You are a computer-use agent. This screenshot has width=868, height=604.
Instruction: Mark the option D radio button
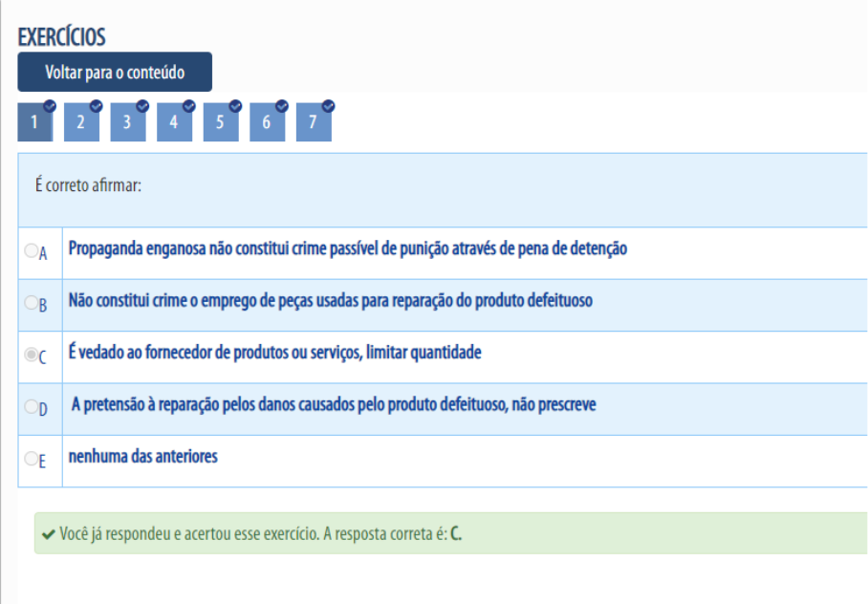pyautogui.click(x=31, y=408)
